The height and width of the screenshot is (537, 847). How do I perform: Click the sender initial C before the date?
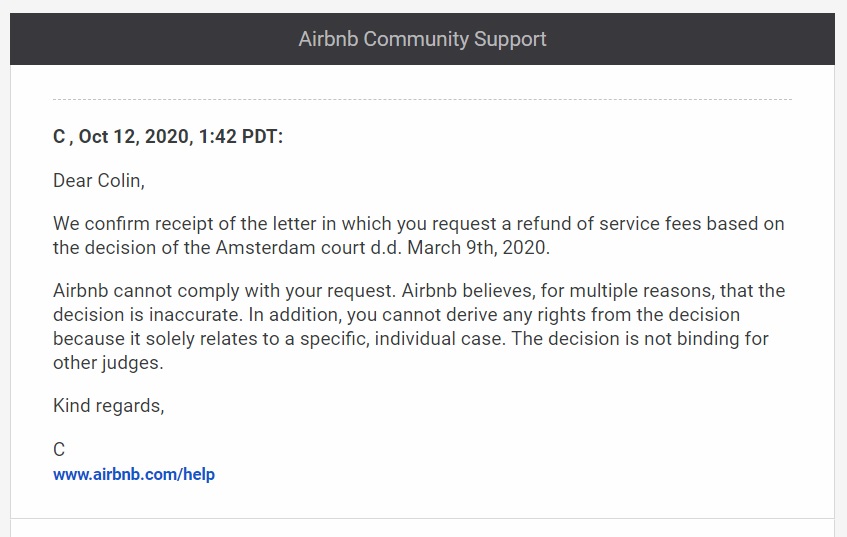pyautogui.click(x=59, y=137)
